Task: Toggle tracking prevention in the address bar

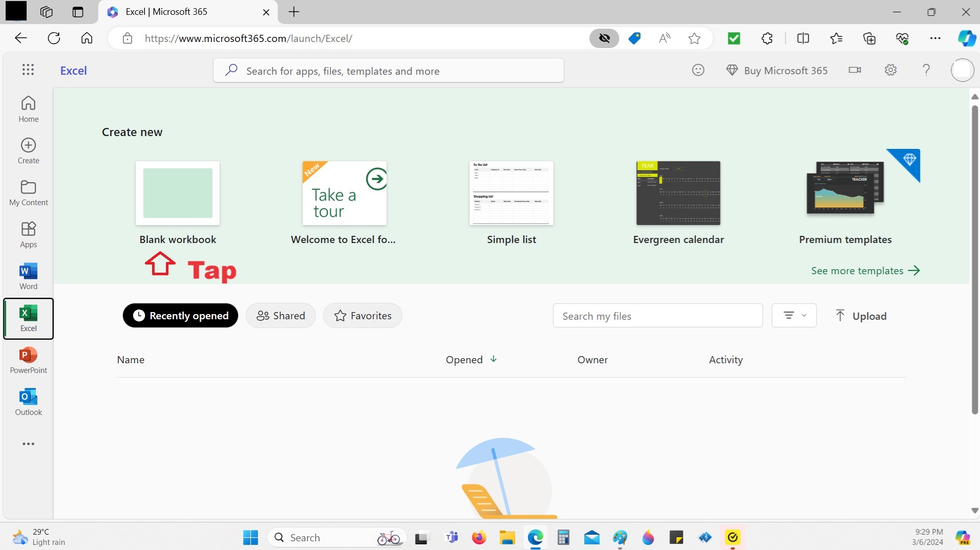Action: coord(604,38)
